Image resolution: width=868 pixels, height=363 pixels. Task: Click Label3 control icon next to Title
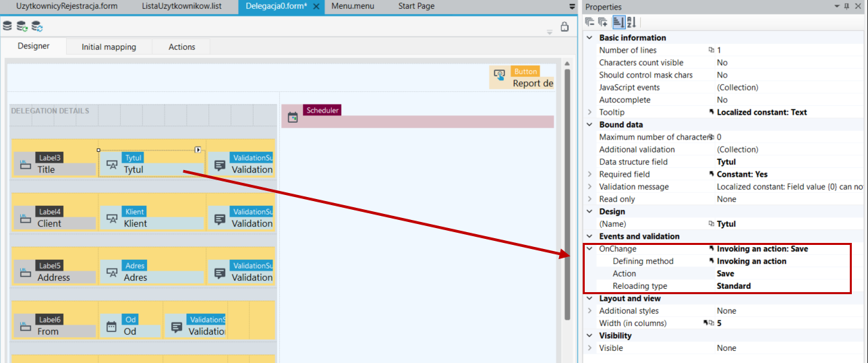(24, 164)
